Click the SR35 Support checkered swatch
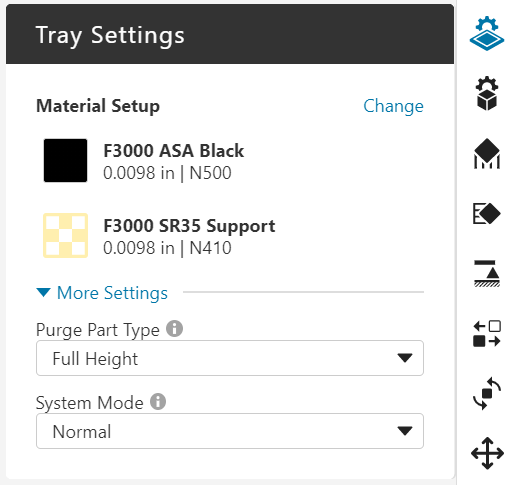516x485 pixels. point(65,235)
